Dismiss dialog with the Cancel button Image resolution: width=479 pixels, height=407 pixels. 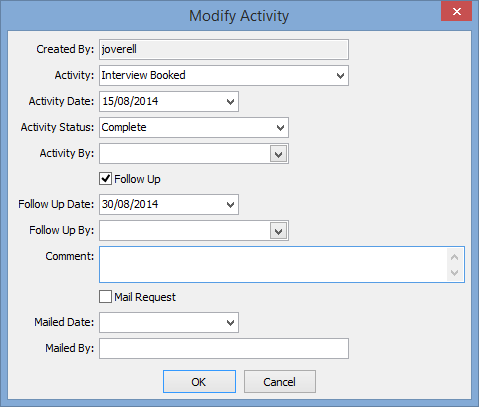(x=280, y=382)
